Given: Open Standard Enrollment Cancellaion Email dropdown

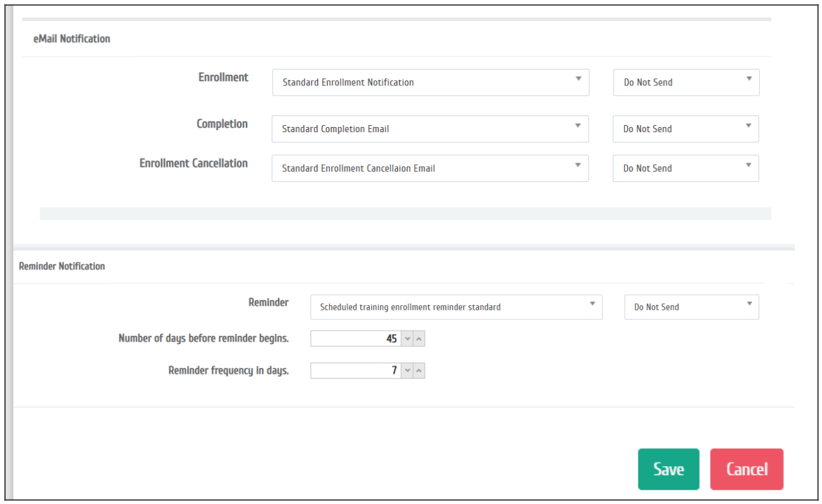Looking at the screenshot, I should point(430,168).
